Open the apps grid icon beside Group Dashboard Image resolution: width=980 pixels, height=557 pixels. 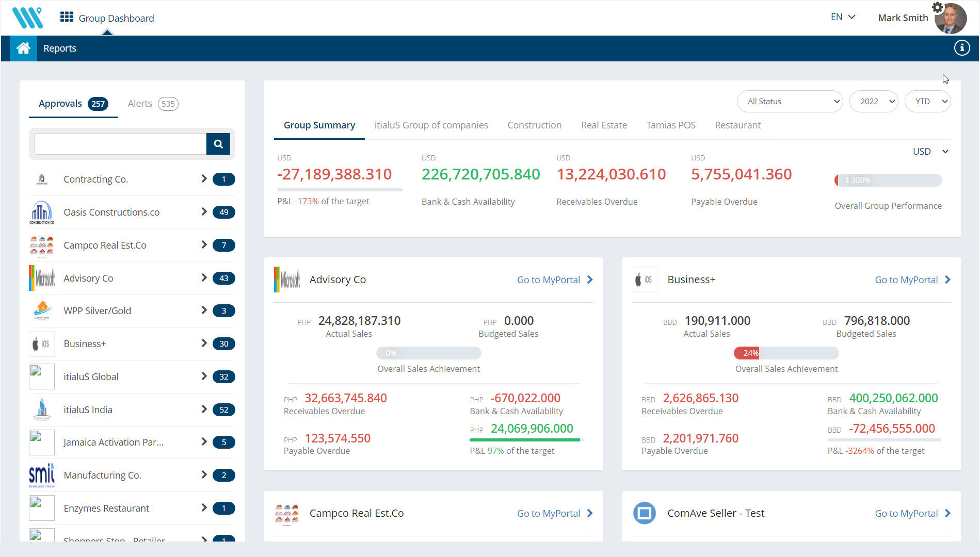[x=67, y=18]
